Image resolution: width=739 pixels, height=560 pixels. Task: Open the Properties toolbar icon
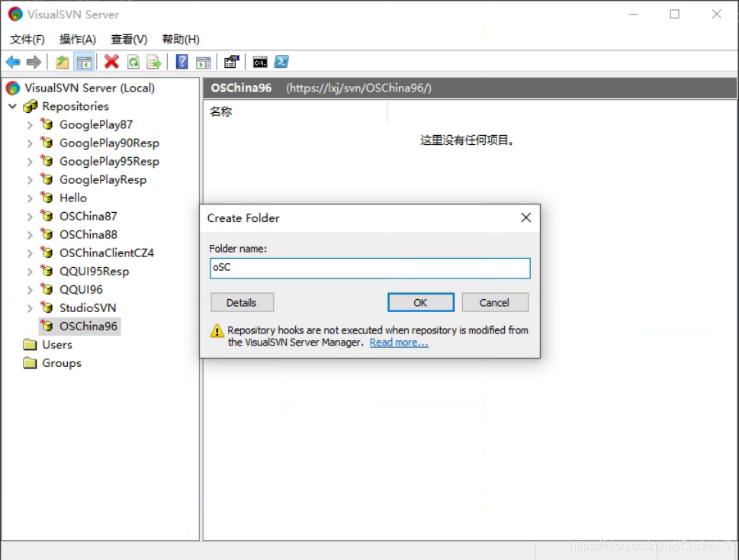coord(231,62)
